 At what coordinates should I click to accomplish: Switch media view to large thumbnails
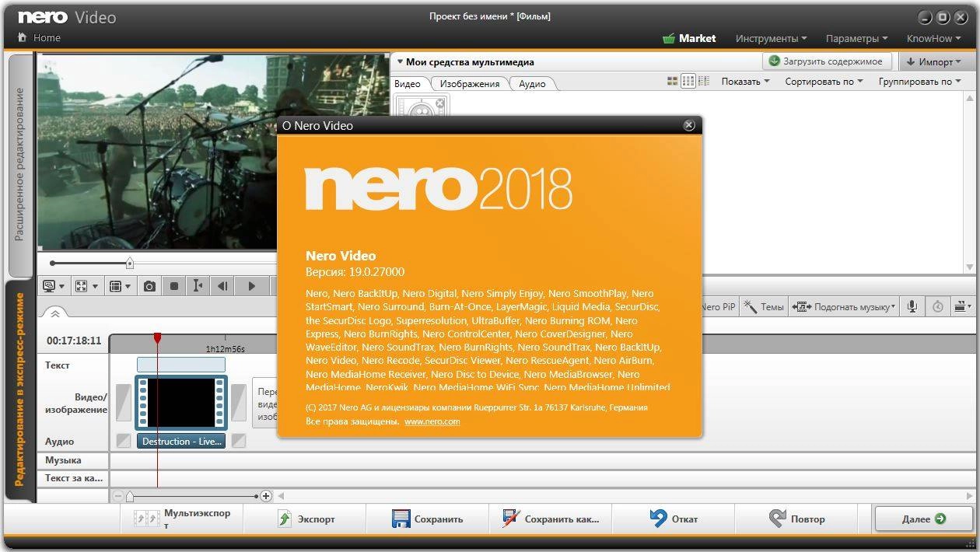673,81
